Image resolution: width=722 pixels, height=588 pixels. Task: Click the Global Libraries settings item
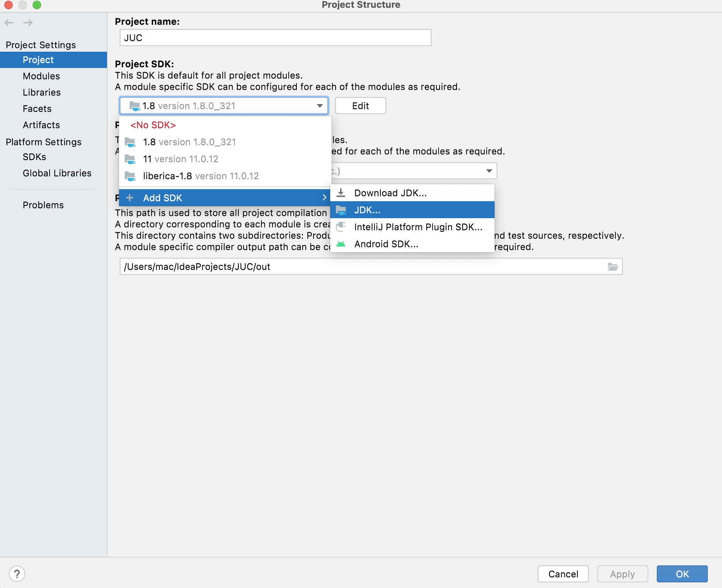[56, 173]
